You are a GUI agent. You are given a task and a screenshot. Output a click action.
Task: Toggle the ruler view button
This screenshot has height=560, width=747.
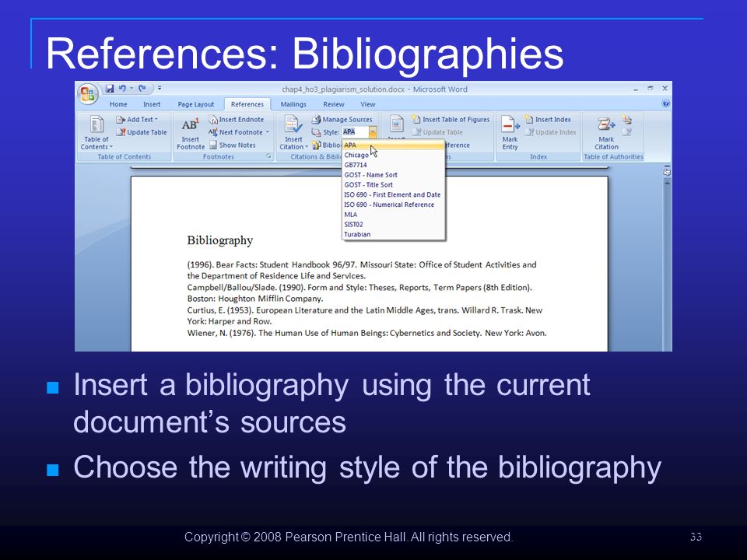tap(667, 172)
